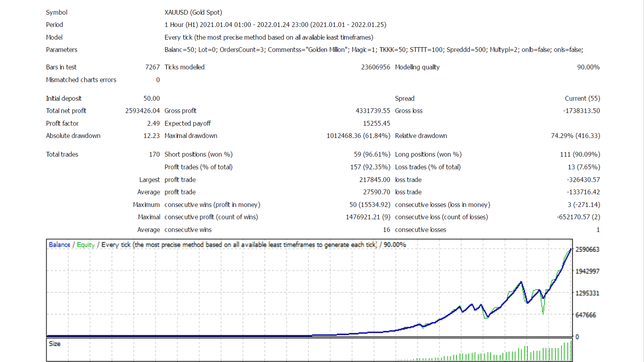Select the "XAUUSD (Gold Spot)" symbol value
Image resolution: width=644 pixels, height=362 pixels.
coord(193,12)
